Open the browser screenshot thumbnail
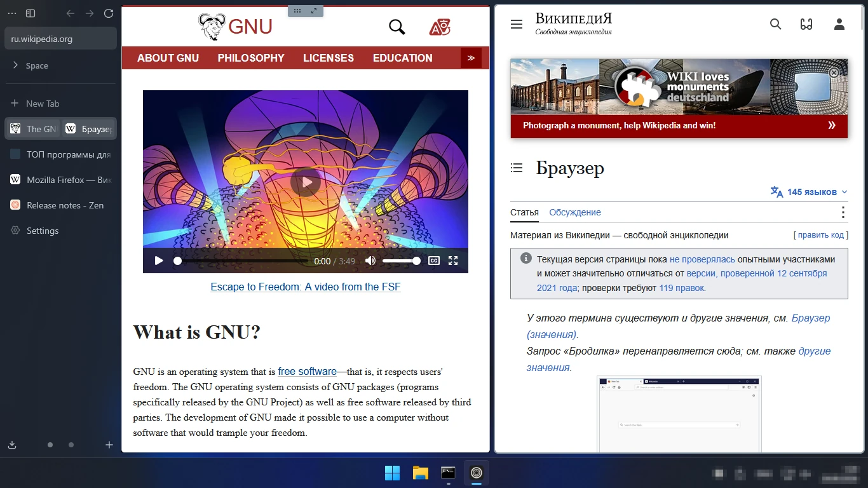The image size is (868, 488). coord(679,414)
